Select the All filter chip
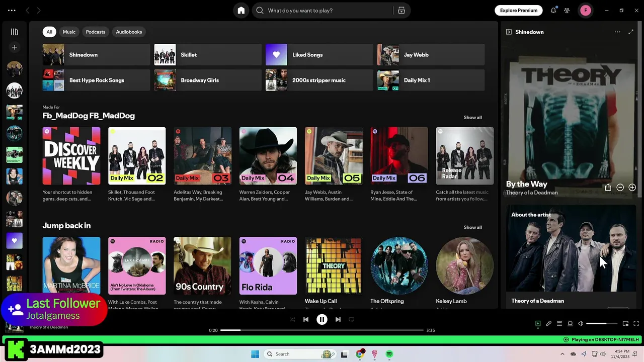644x362 pixels. 49,32
